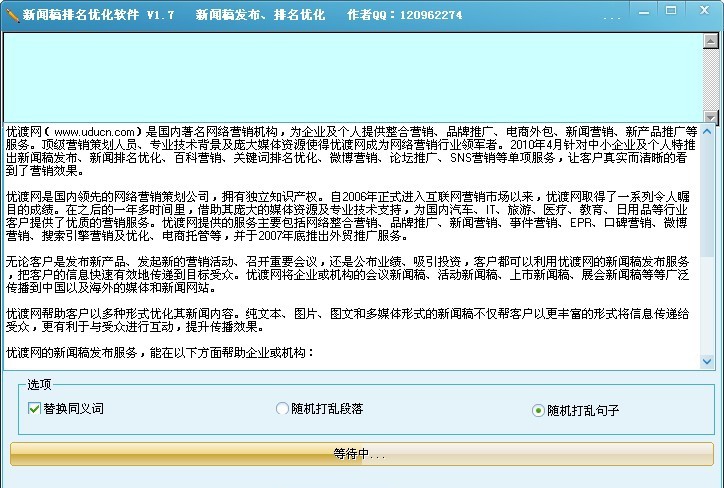Click the three-dot menu icon in title bar
The height and width of the screenshot is (488, 724).
[612, 18]
